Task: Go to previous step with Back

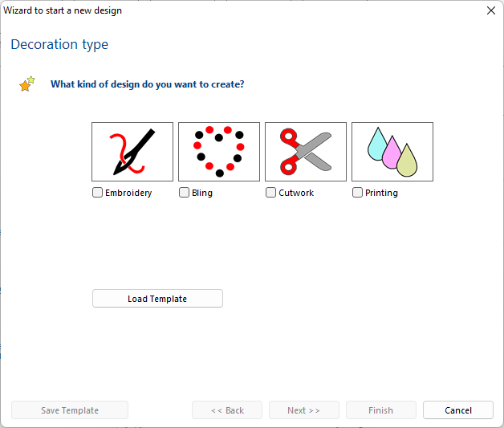Action: (227, 410)
